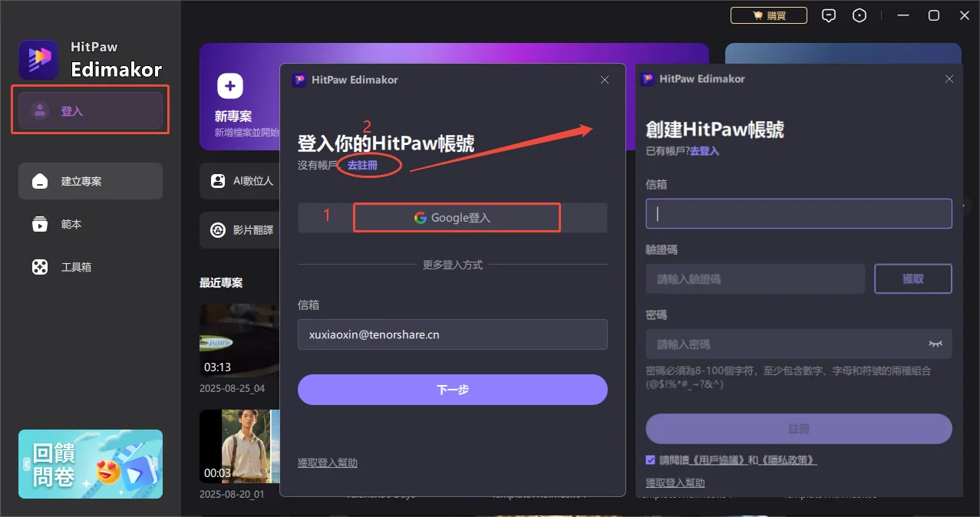
Task: Click the email field with xuxiaoxin@tenorshare.cn
Action: (x=453, y=334)
